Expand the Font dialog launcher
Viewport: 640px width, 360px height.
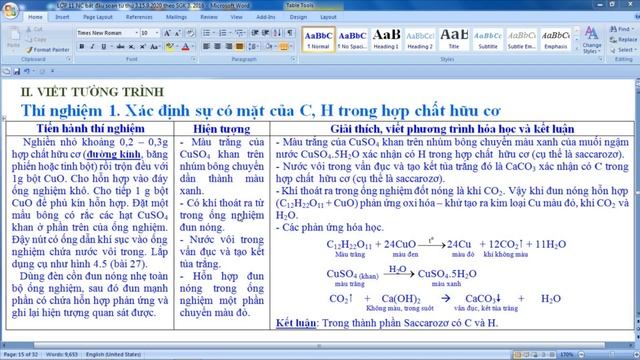point(193,60)
